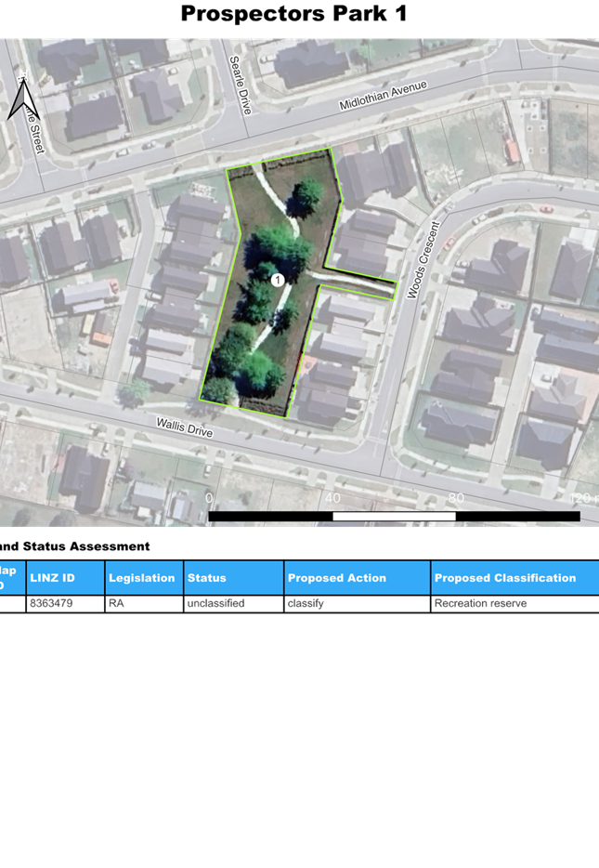Click the north arrow compass icon

click(x=20, y=99)
